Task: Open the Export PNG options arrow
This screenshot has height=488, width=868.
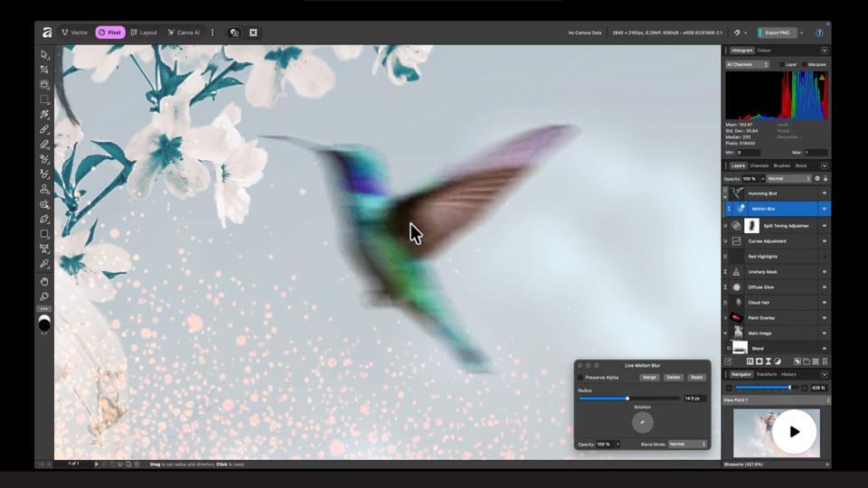Action: click(802, 33)
